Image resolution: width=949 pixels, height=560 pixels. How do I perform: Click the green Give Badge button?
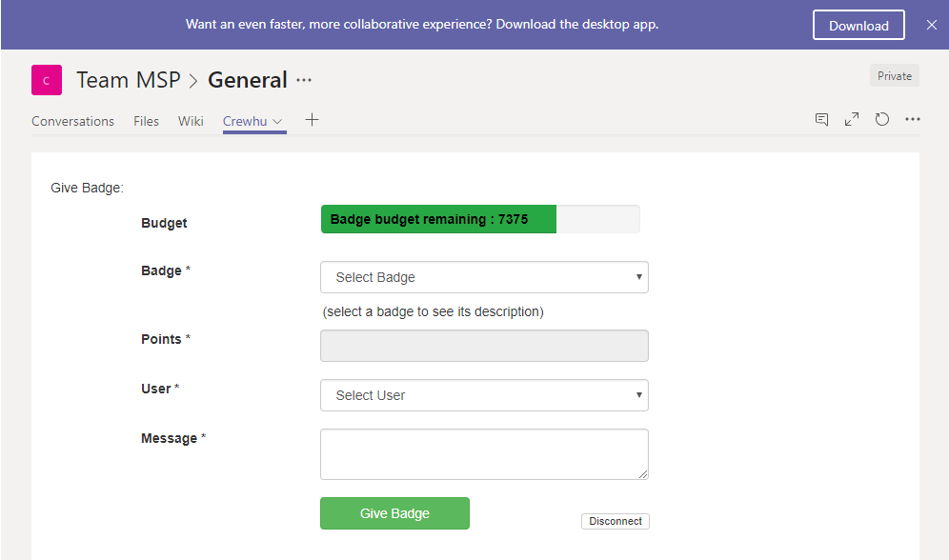coord(394,513)
